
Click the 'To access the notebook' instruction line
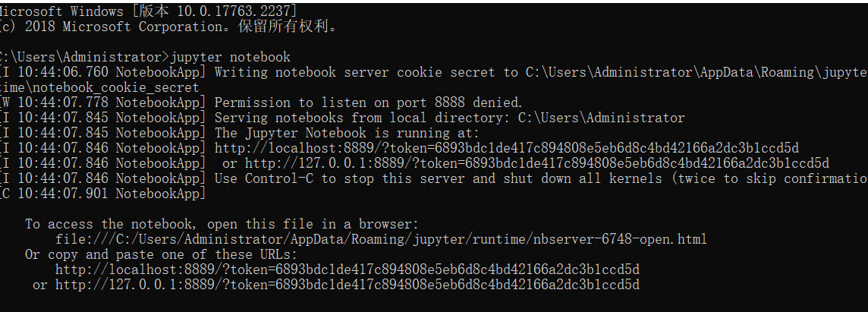[x=222, y=224]
